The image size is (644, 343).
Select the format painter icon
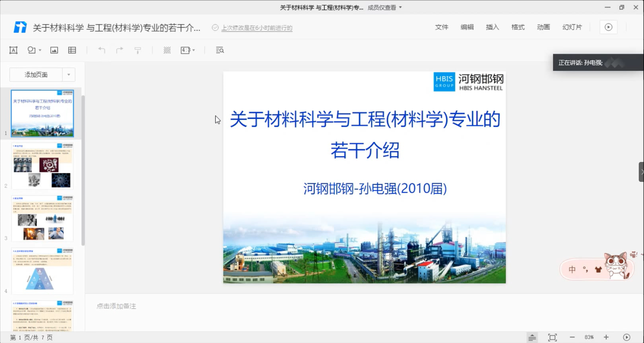(x=138, y=50)
